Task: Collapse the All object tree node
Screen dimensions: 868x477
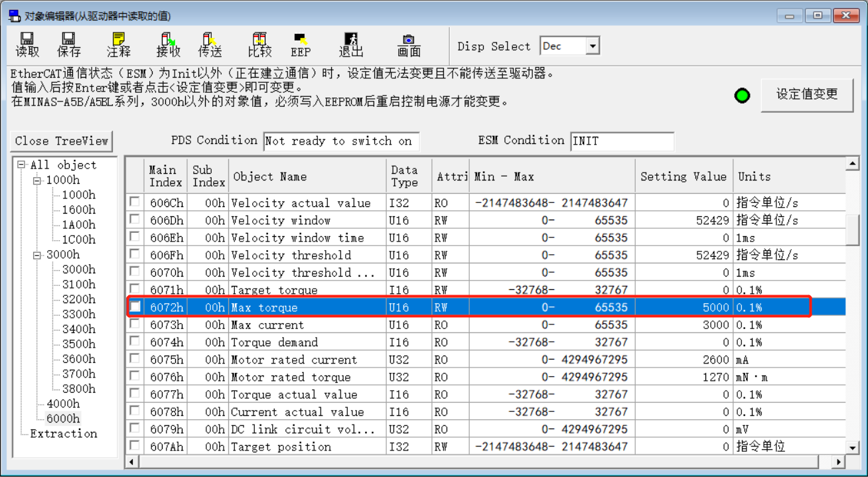Action: coord(22,165)
